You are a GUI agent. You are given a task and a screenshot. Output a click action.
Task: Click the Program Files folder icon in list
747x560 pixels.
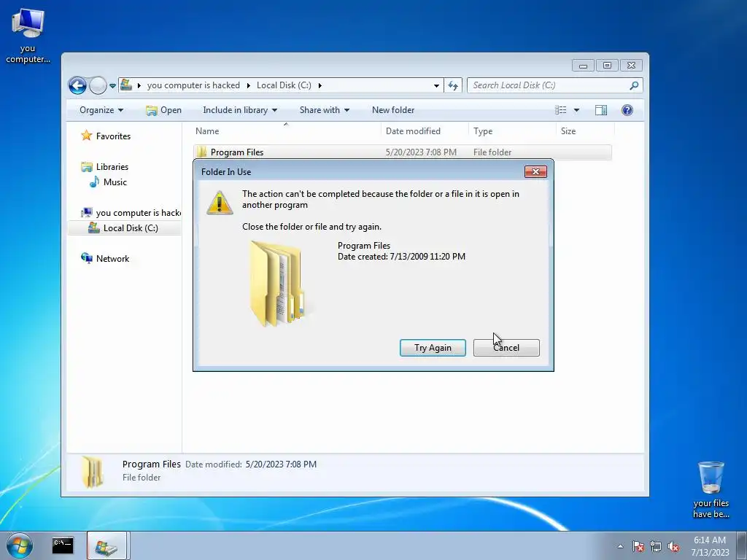202,152
